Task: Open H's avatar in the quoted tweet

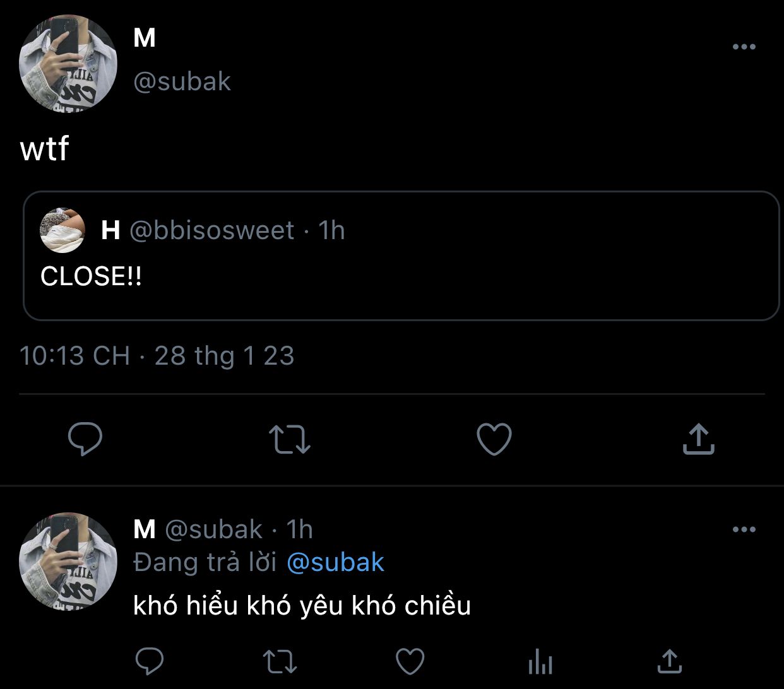Action: 62,231
